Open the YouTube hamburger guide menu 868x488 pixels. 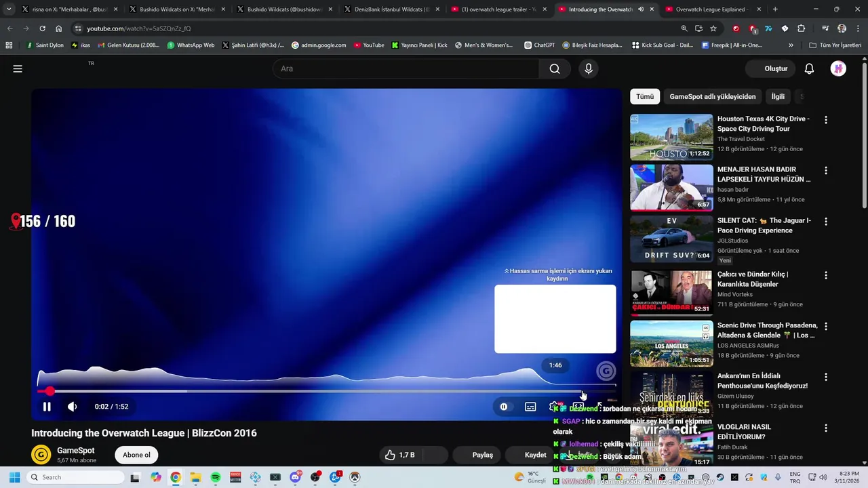(x=18, y=68)
